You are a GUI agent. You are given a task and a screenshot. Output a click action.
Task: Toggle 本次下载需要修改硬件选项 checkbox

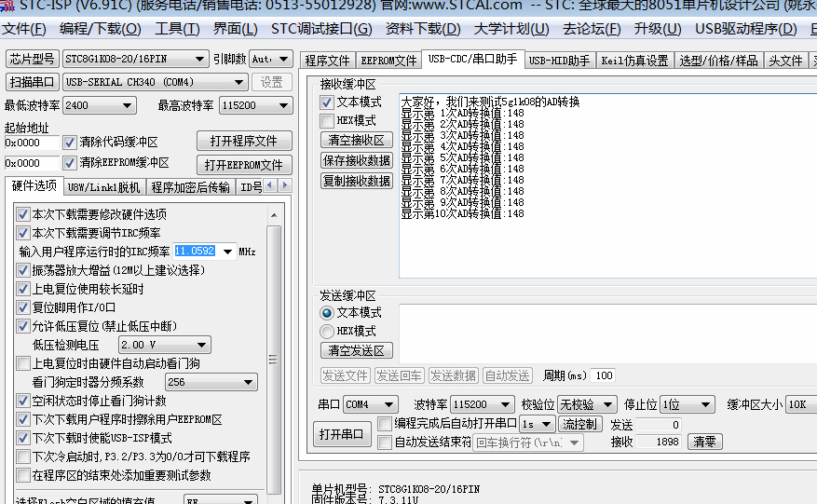click(22, 214)
